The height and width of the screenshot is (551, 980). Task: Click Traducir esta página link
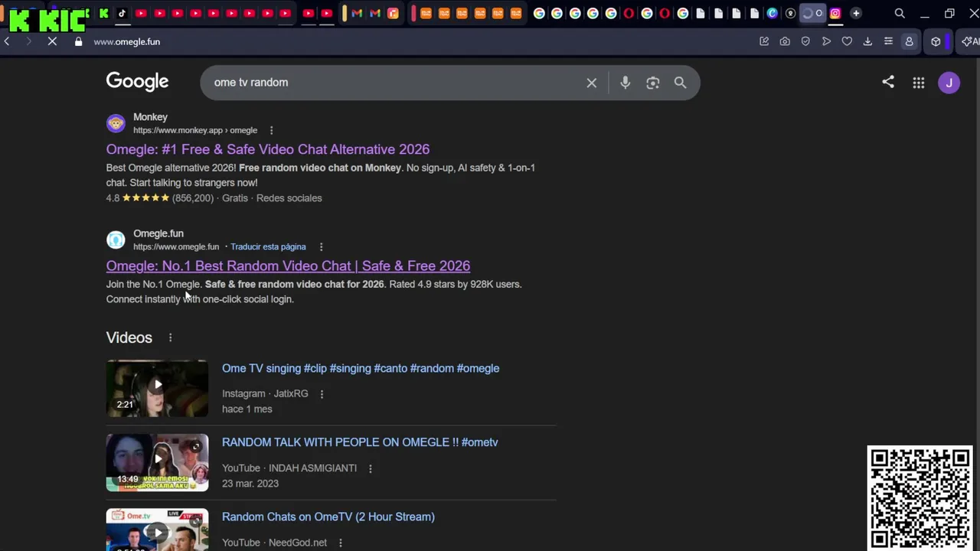[x=268, y=246]
